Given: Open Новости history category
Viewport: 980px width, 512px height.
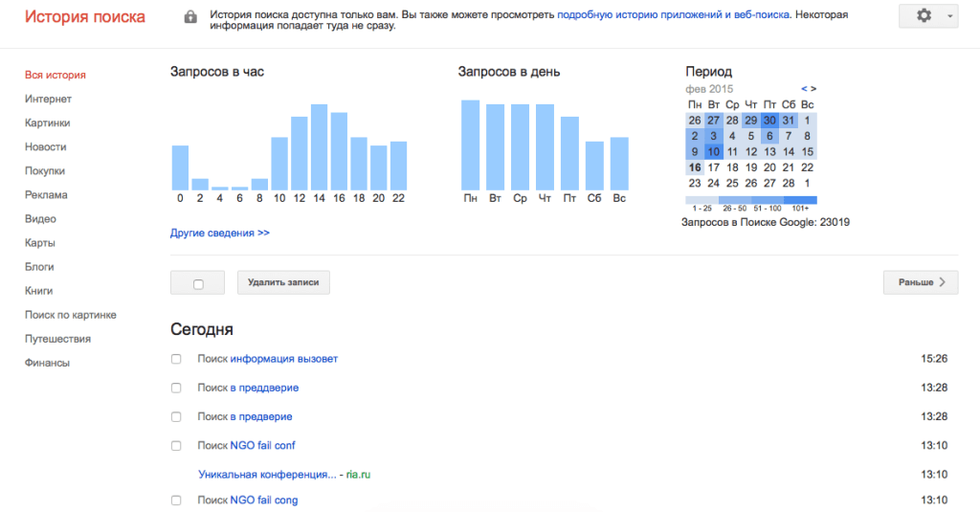Looking at the screenshot, I should 45,146.
